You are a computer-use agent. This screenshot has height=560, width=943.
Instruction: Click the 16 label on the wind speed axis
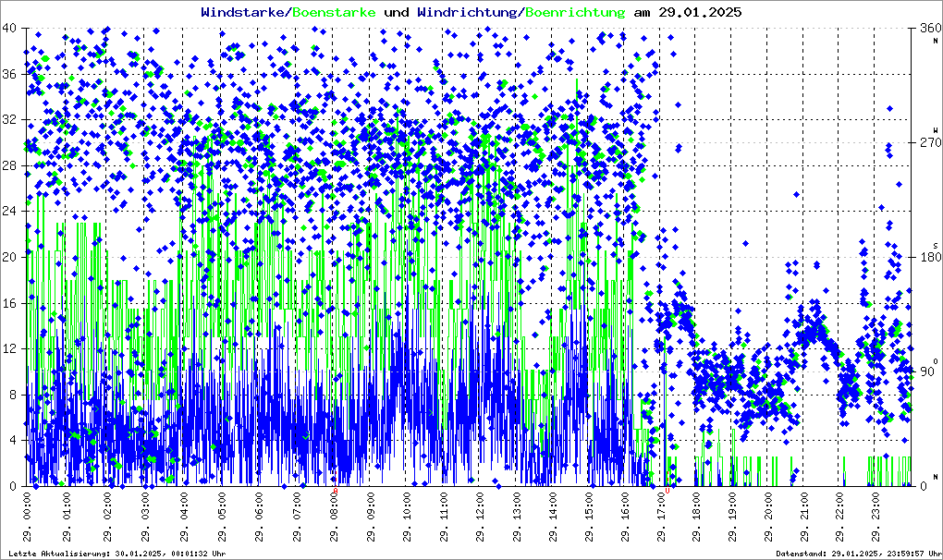[9, 303]
